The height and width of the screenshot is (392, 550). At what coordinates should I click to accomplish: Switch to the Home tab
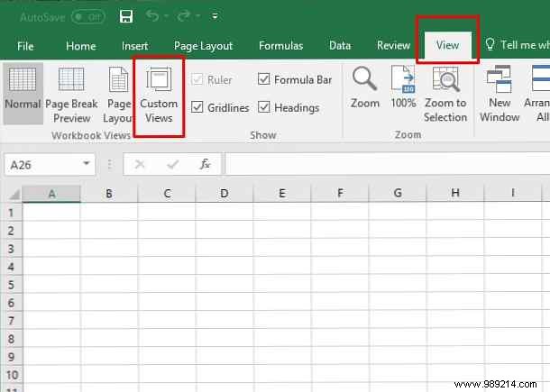[80, 46]
